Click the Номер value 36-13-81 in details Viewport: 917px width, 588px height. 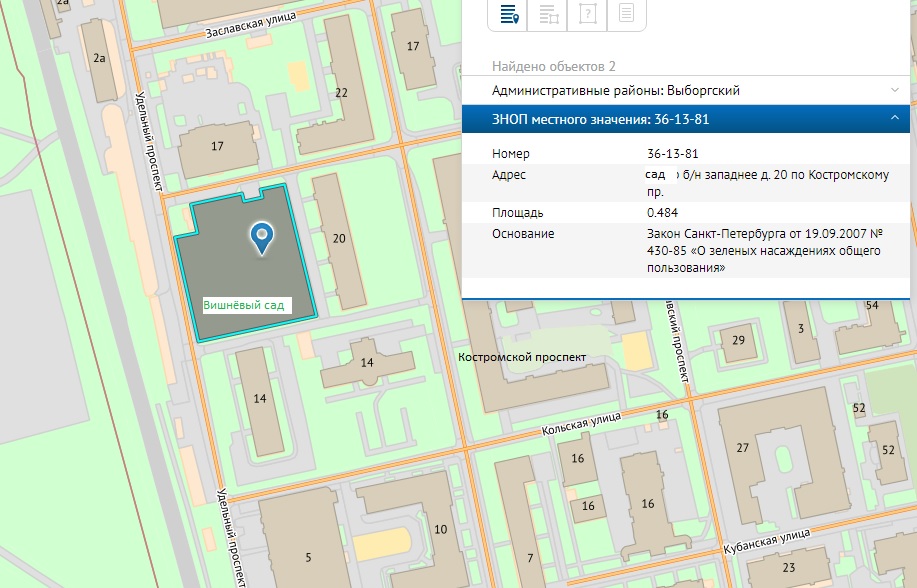tap(672, 154)
